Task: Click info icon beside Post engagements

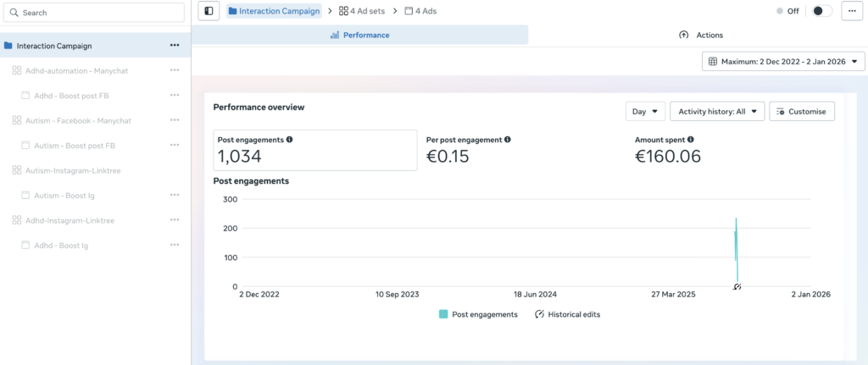Action: click(290, 140)
